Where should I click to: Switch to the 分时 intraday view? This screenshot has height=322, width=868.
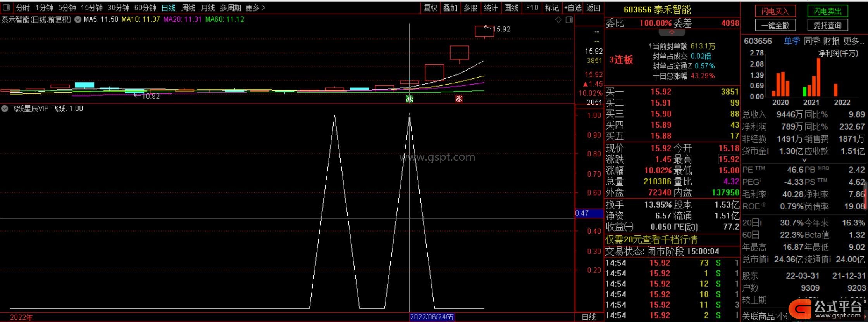(x=23, y=8)
